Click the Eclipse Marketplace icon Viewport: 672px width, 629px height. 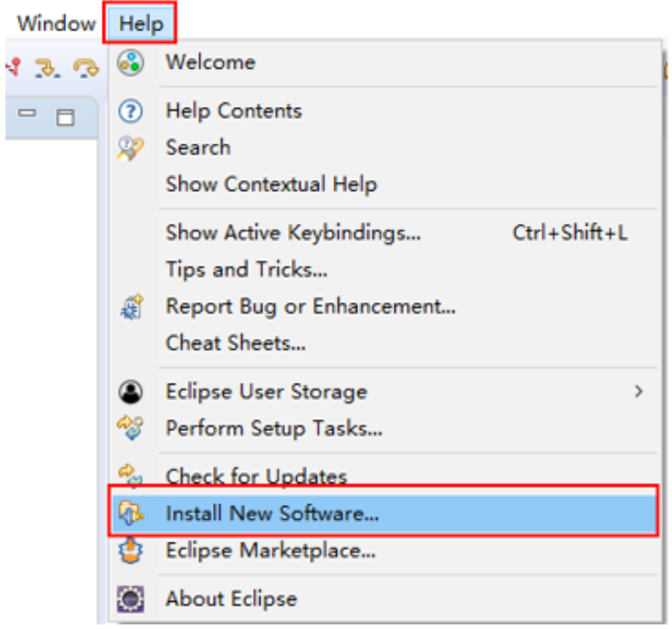130,550
